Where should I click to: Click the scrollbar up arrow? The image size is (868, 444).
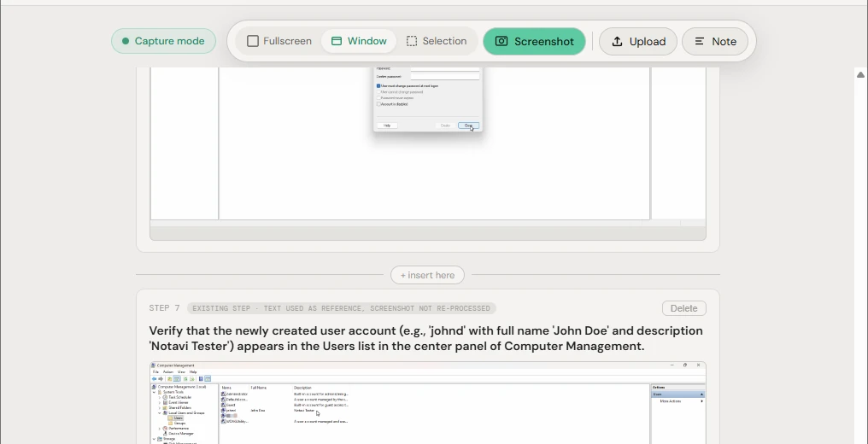860,74
